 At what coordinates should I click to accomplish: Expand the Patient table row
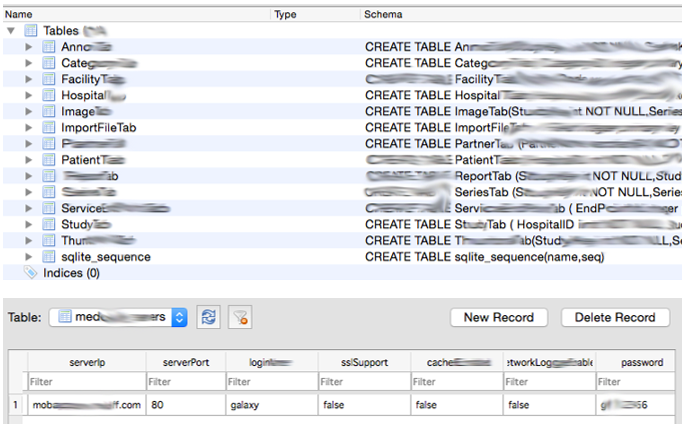(x=29, y=160)
